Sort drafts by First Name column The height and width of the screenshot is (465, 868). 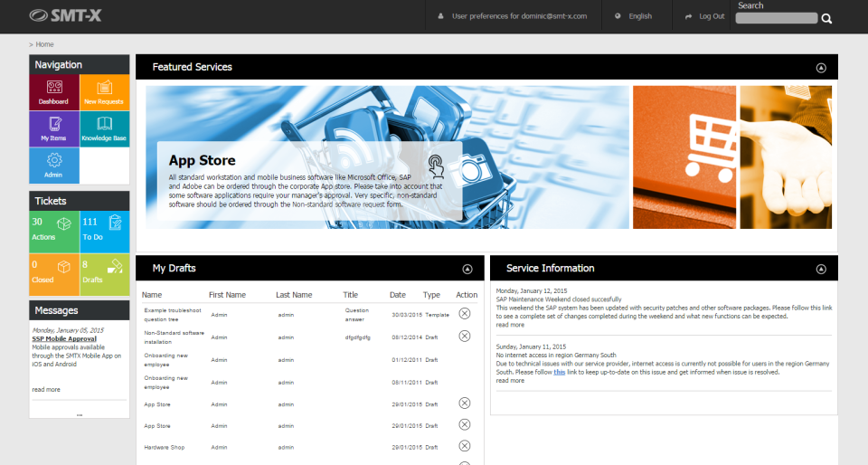tap(227, 295)
